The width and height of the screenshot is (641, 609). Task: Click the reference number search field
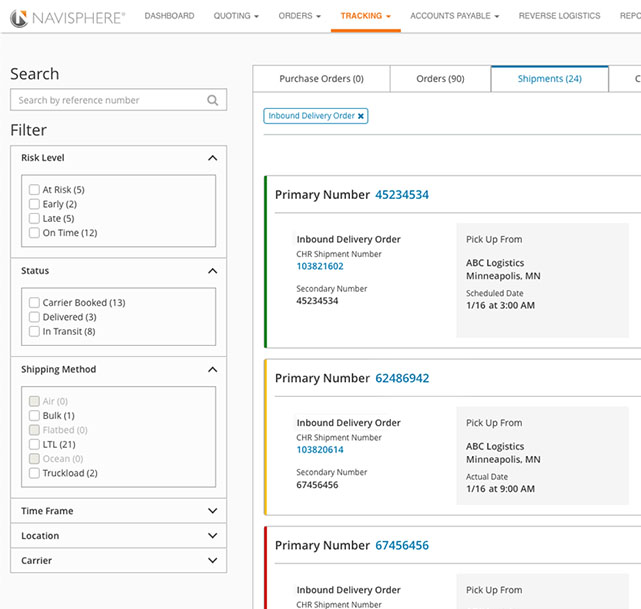coord(118,100)
